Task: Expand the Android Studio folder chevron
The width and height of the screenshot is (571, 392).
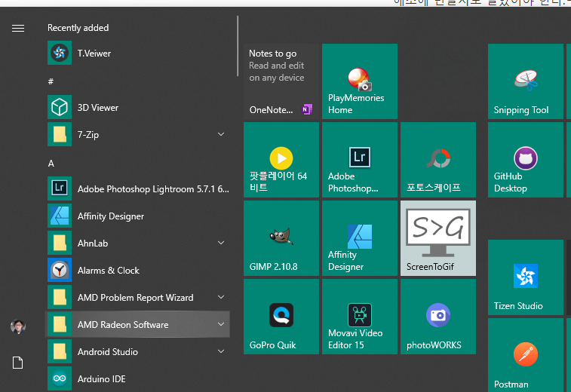Action: tap(221, 351)
